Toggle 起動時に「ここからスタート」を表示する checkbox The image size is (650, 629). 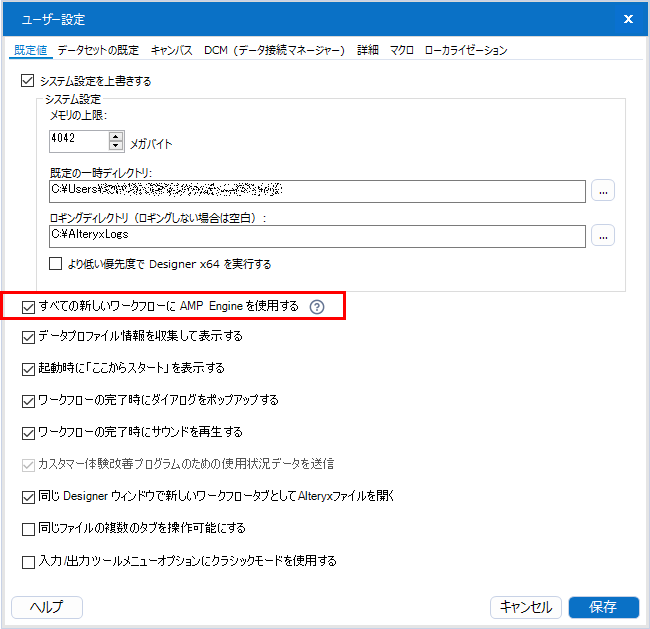pos(28,368)
